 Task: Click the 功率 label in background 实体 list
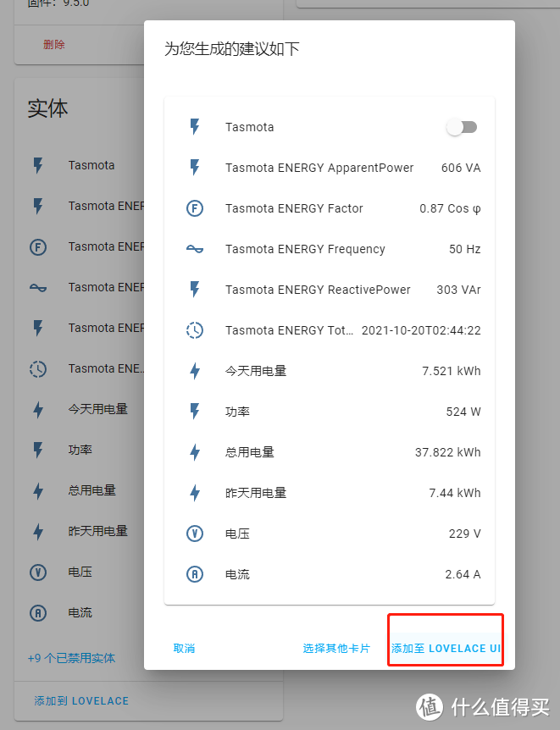tap(80, 450)
